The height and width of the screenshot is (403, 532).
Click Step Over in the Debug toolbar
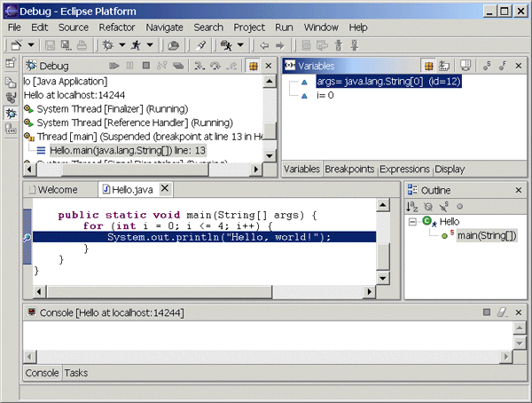point(214,66)
